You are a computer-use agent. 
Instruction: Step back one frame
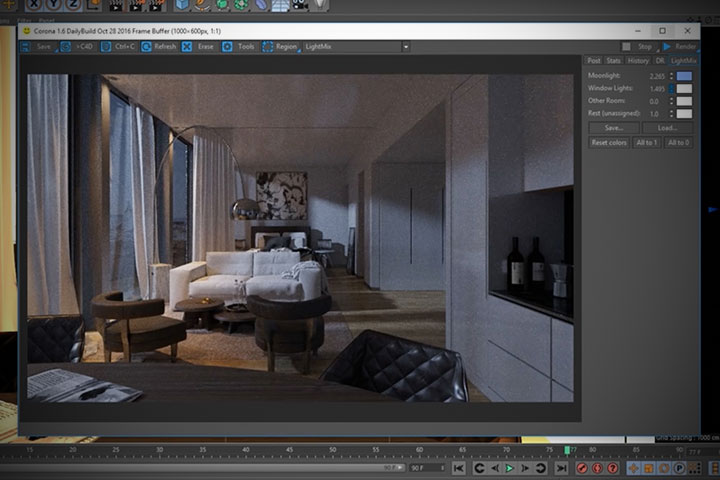[495, 468]
